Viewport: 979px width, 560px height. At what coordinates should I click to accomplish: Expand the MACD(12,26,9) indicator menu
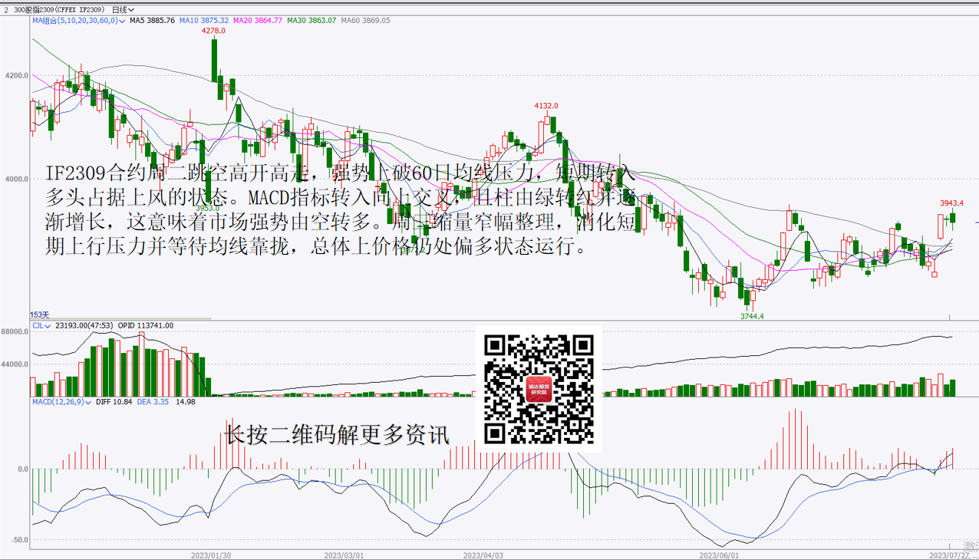[x=61, y=402]
